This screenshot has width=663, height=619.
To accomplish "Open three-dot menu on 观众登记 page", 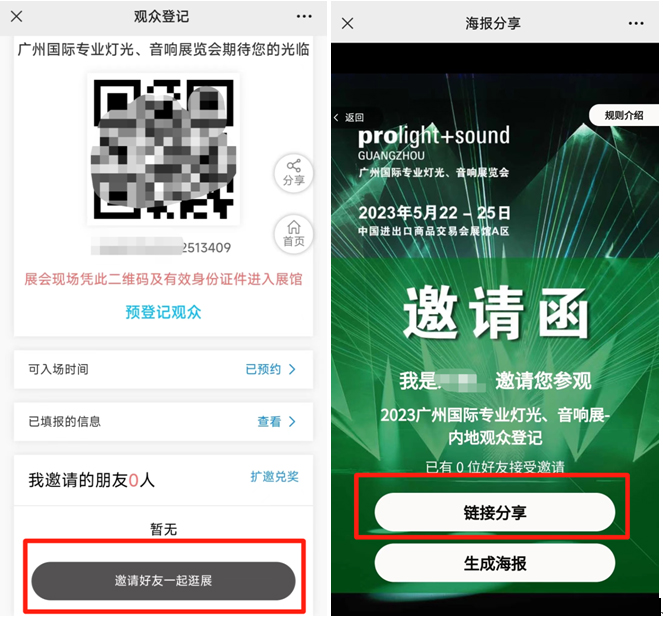I will (x=304, y=16).
